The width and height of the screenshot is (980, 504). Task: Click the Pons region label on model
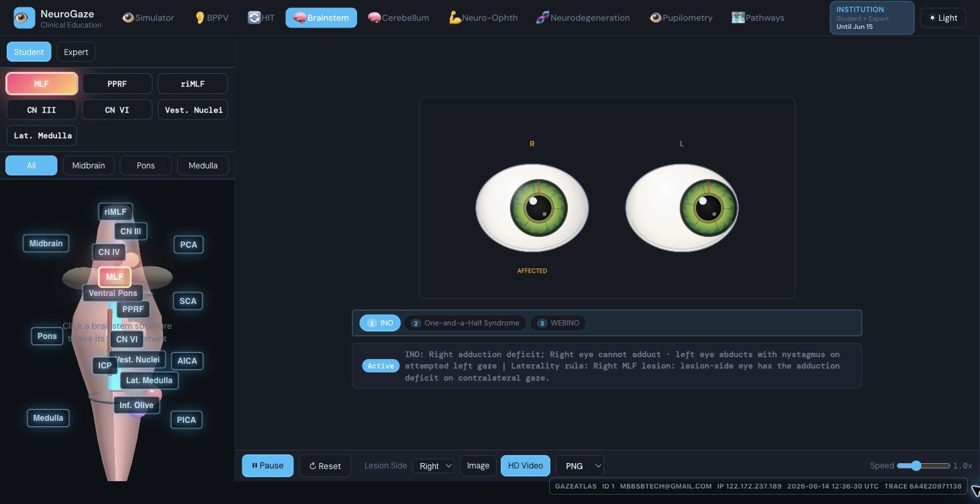pyautogui.click(x=47, y=336)
